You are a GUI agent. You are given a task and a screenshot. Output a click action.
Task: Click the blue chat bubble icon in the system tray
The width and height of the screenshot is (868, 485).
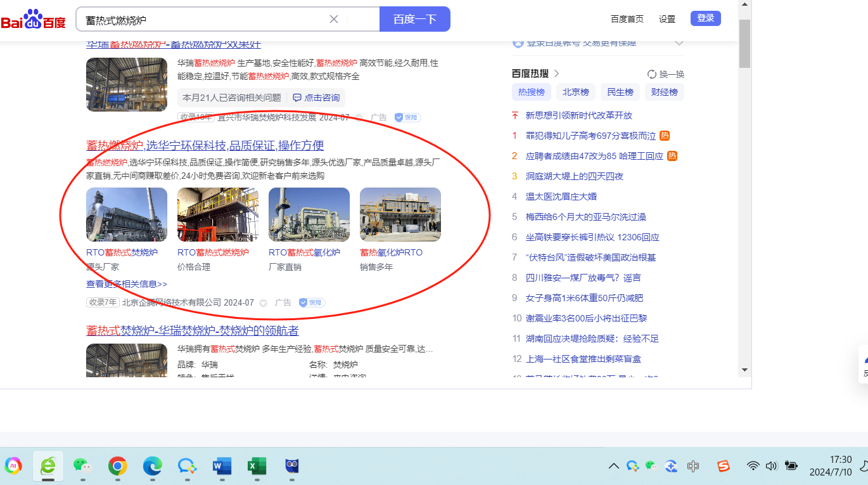(632, 466)
